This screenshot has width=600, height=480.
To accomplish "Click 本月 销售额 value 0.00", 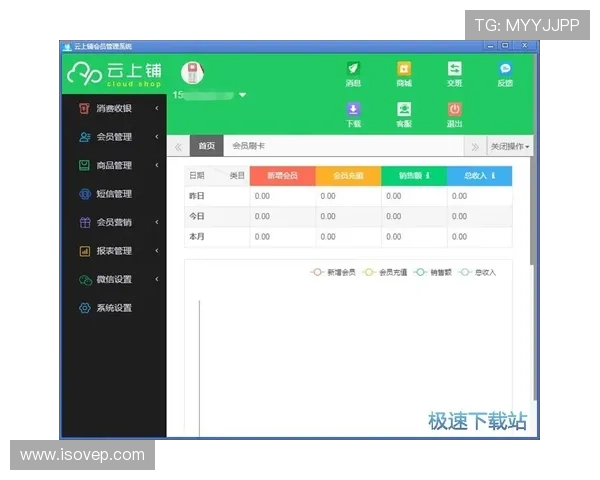I will (394, 237).
